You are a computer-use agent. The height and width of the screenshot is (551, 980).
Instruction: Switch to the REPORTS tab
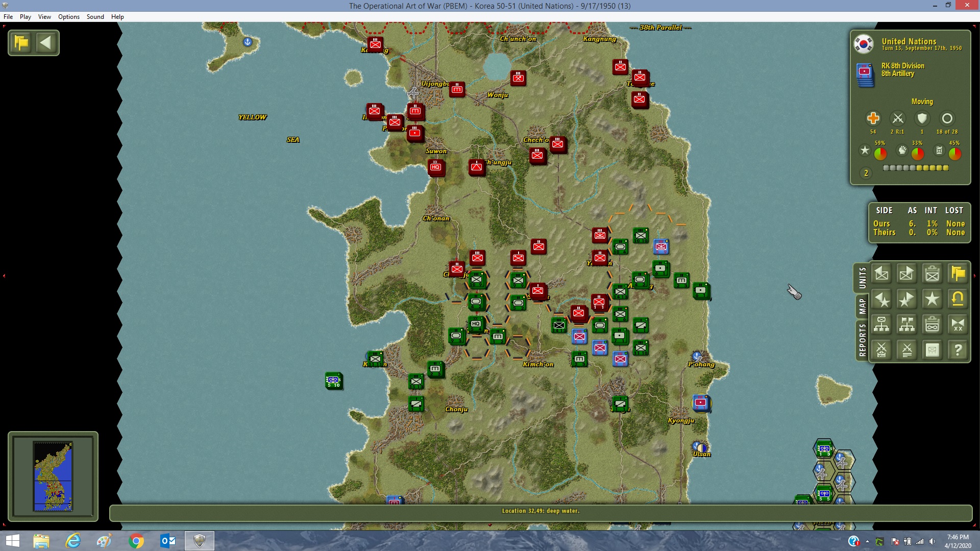[862, 340]
